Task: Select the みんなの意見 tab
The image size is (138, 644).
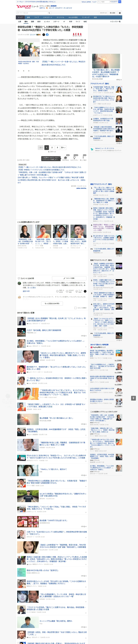Action: pos(73,17)
